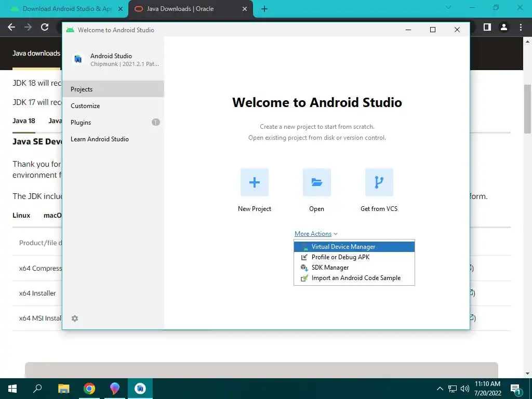Click the Chrome back arrow

tap(11, 27)
